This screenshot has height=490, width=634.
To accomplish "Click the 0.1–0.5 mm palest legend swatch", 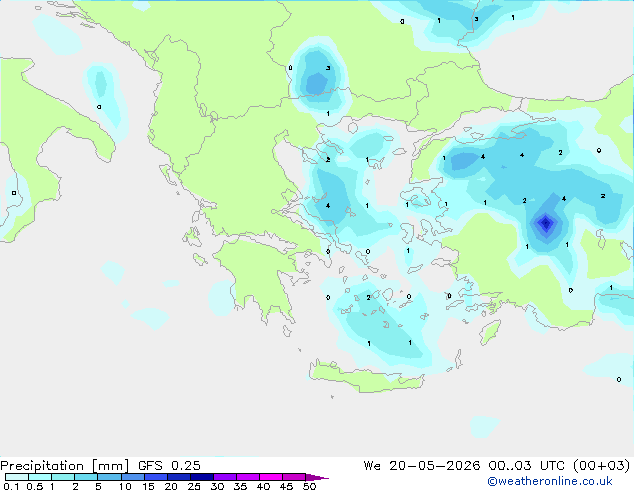I will click(17, 477).
